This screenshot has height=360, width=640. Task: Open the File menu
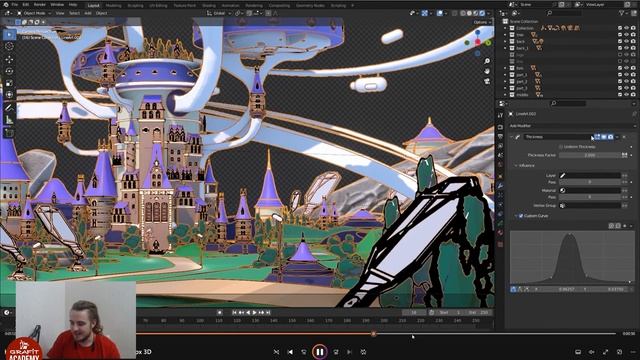[x=15, y=4]
